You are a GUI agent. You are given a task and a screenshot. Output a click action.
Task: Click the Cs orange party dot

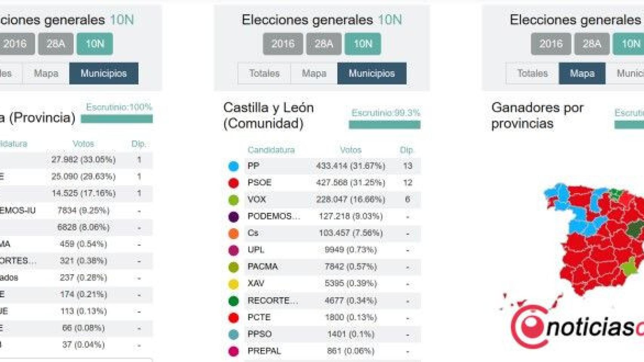click(x=234, y=233)
